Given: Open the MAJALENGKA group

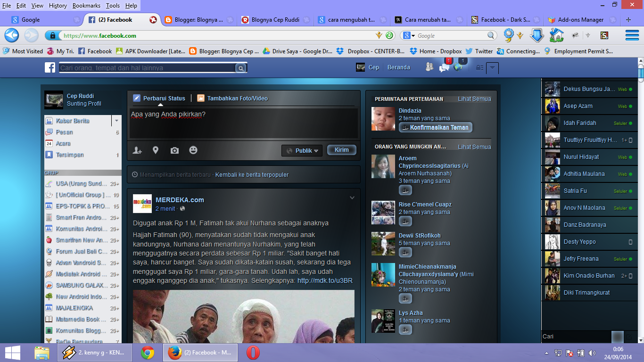Looking at the screenshot, I should [x=82, y=308].
